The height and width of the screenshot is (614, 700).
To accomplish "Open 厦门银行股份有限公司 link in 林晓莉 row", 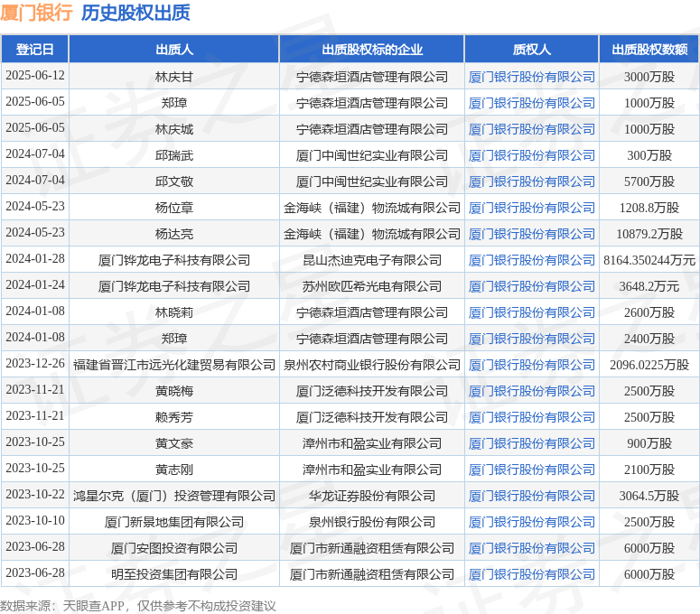I will tap(531, 312).
